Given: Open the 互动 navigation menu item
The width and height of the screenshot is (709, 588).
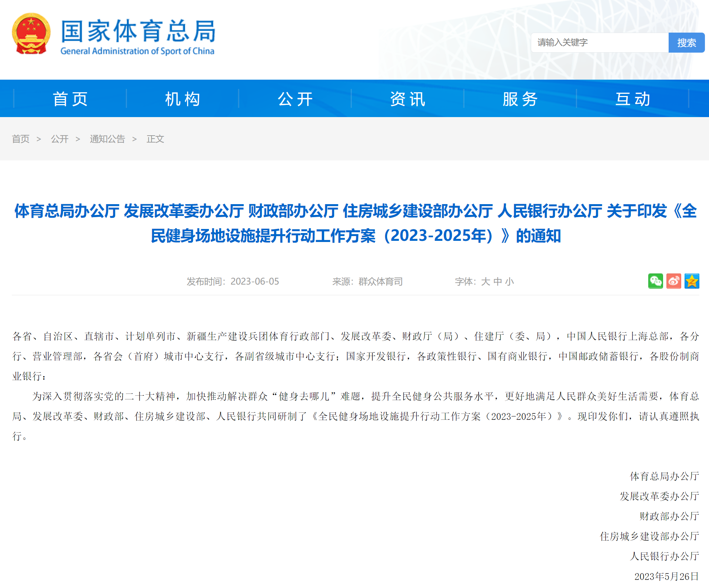Looking at the screenshot, I should click(x=633, y=99).
